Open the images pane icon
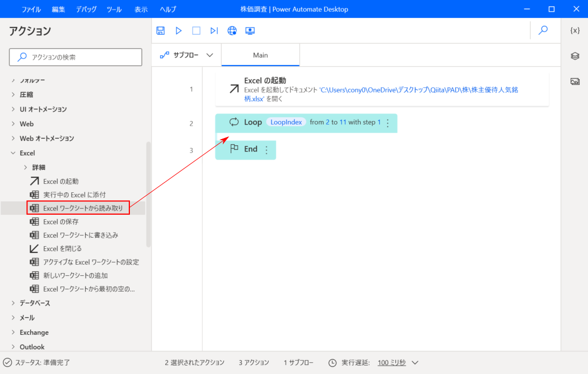Screen dimensions: 588x374 [x=575, y=81]
